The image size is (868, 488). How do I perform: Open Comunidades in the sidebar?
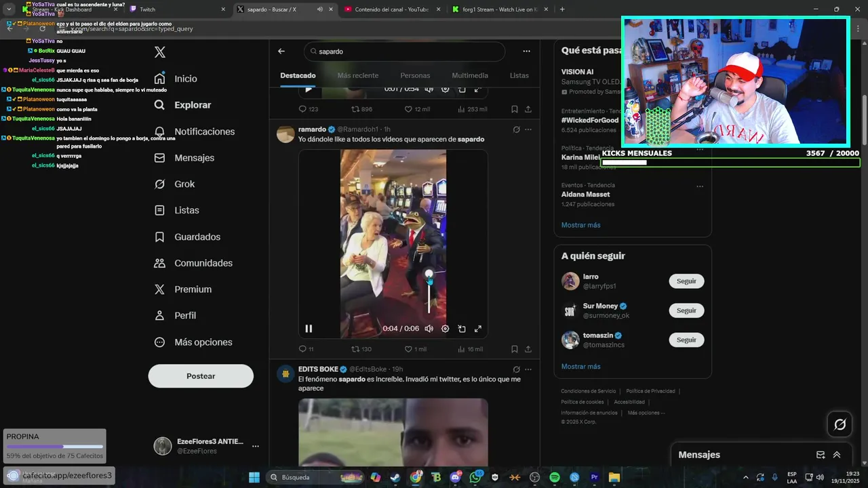pyautogui.click(x=193, y=263)
